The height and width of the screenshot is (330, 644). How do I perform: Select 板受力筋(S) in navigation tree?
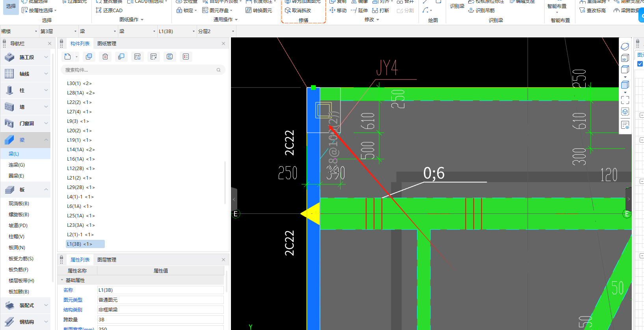[x=21, y=259]
